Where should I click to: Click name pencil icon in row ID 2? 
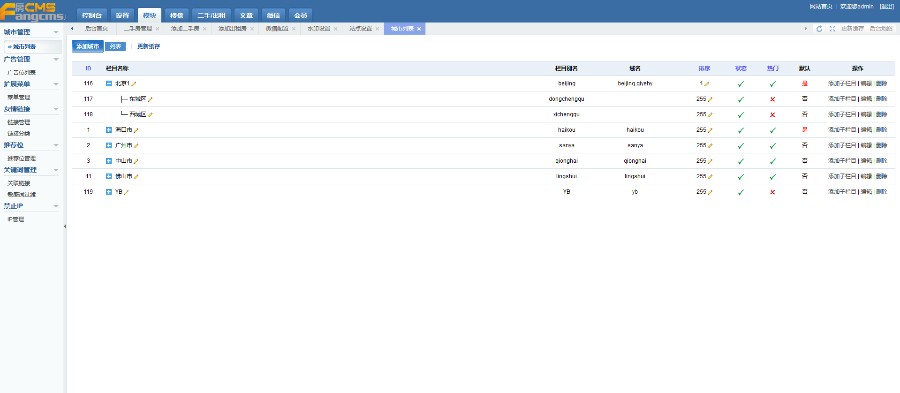click(136, 146)
